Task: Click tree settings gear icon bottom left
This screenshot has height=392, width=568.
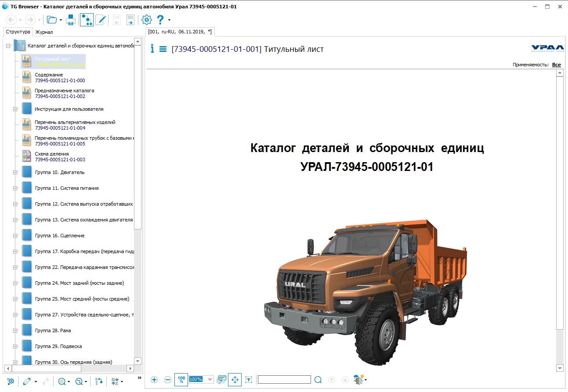Action: coord(11,381)
